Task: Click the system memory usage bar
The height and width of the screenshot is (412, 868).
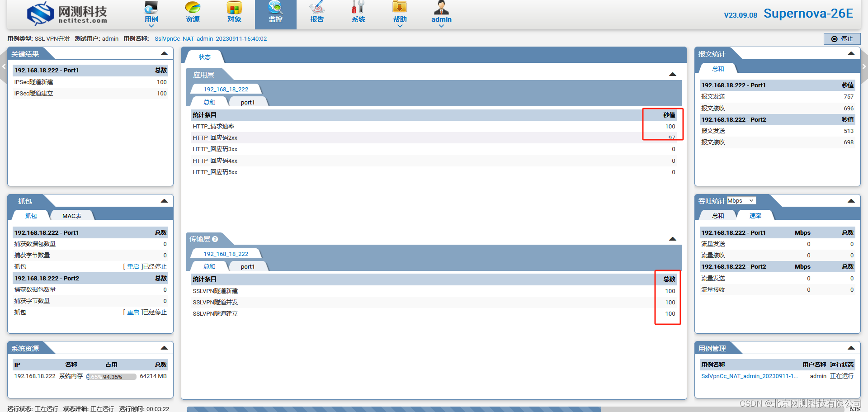Action: click(111, 377)
